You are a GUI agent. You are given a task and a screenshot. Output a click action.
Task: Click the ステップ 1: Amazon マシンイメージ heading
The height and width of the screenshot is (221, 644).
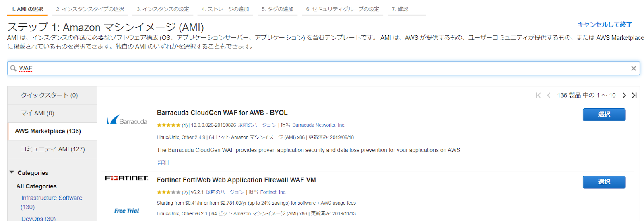[105, 27]
